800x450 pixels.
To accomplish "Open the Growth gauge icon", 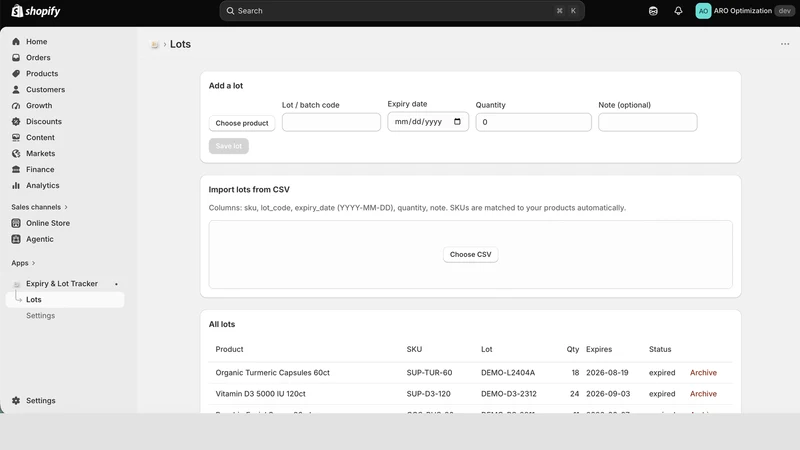I will point(16,106).
